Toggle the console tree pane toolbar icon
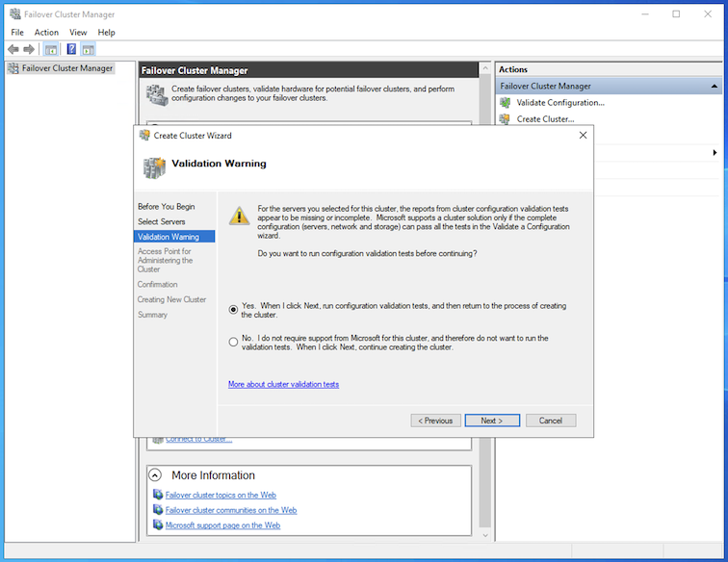This screenshot has width=728, height=562. pyautogui.click(x=51, y=49)
